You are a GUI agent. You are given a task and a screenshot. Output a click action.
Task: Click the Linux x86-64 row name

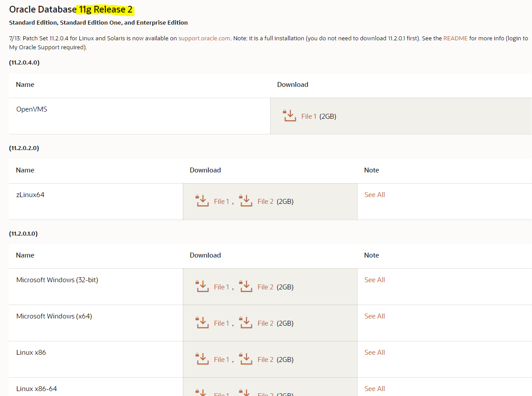coord(37,388)
